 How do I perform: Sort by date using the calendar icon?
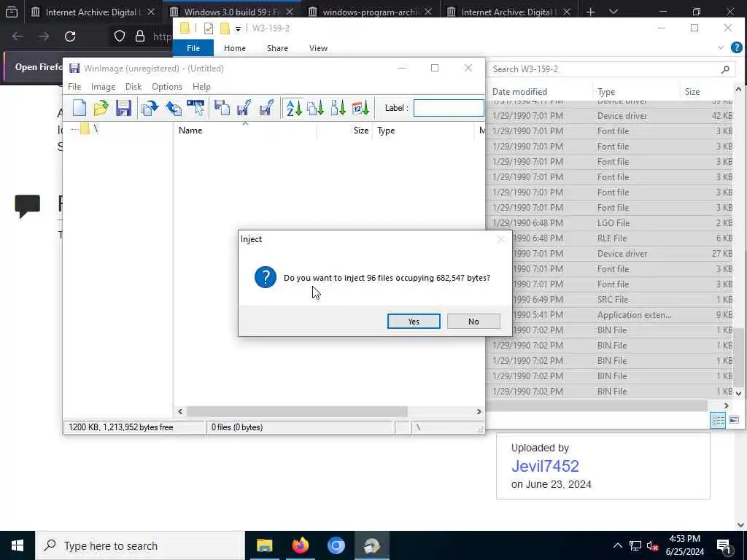[360, 108]
